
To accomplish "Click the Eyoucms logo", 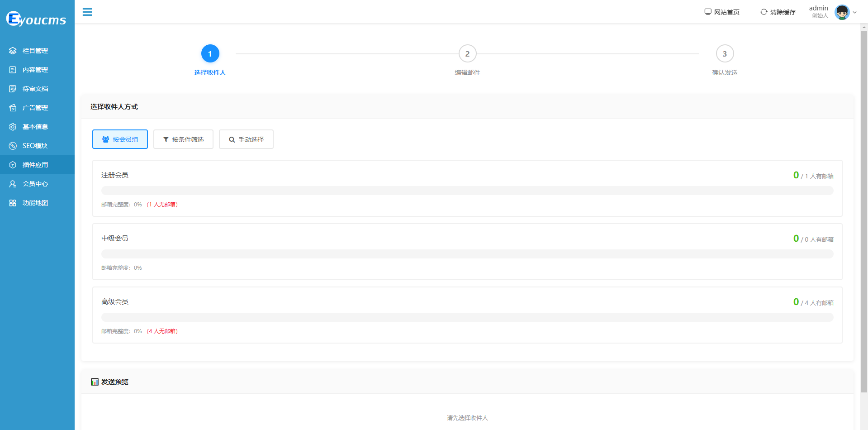I will pos(36,19).
